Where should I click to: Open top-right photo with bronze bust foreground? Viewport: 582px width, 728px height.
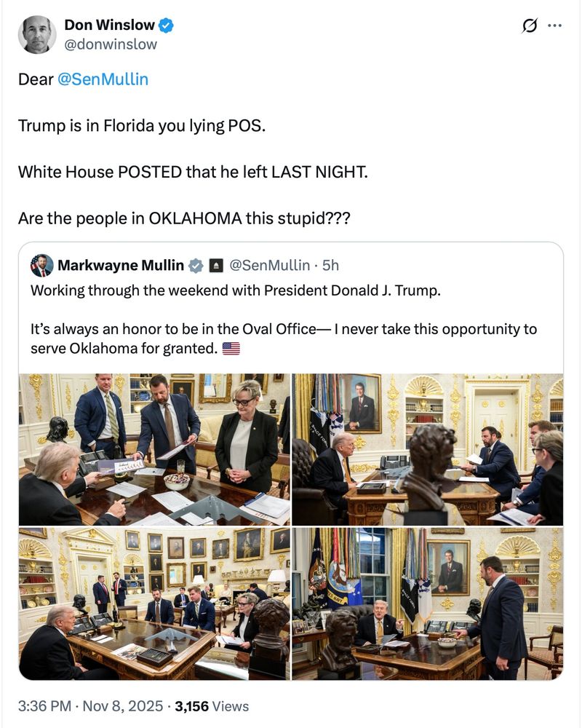pyautogui.click(x=428, y=449)
